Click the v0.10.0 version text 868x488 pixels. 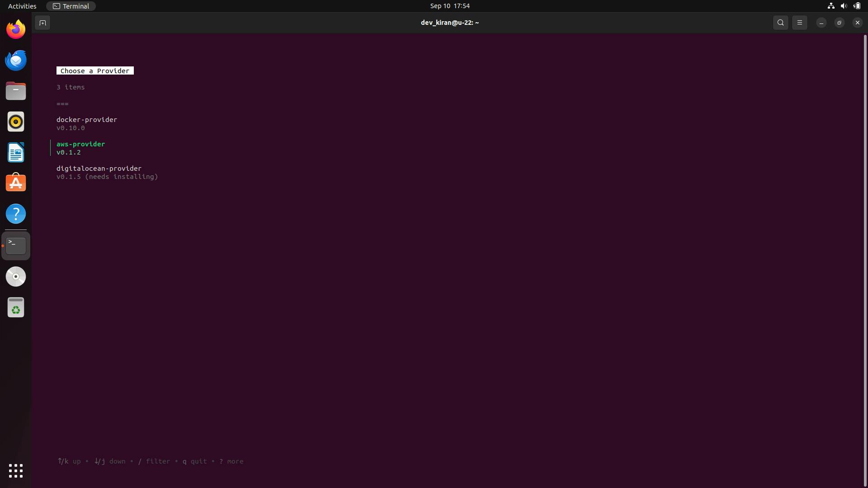(71, 128)
